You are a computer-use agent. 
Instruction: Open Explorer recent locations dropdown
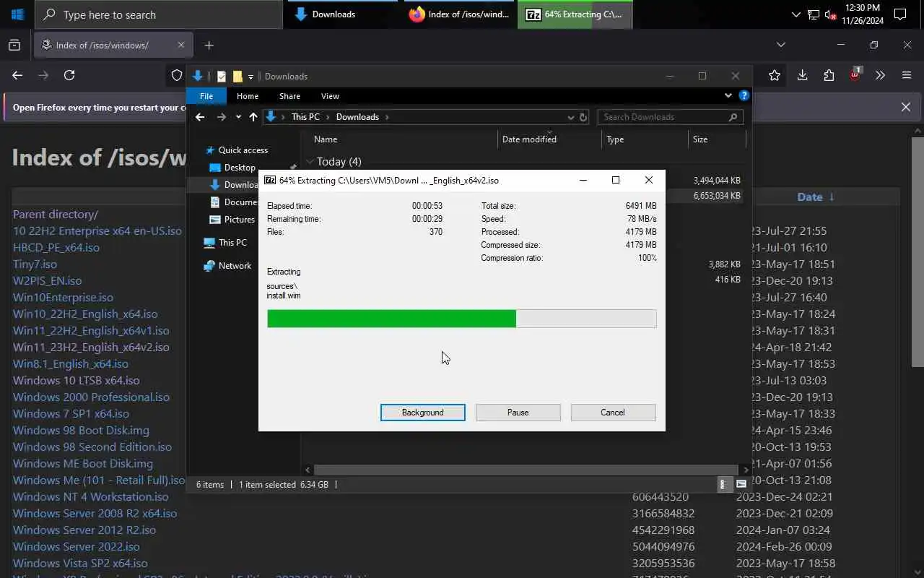pyautogui.click(x=238, y=117)
